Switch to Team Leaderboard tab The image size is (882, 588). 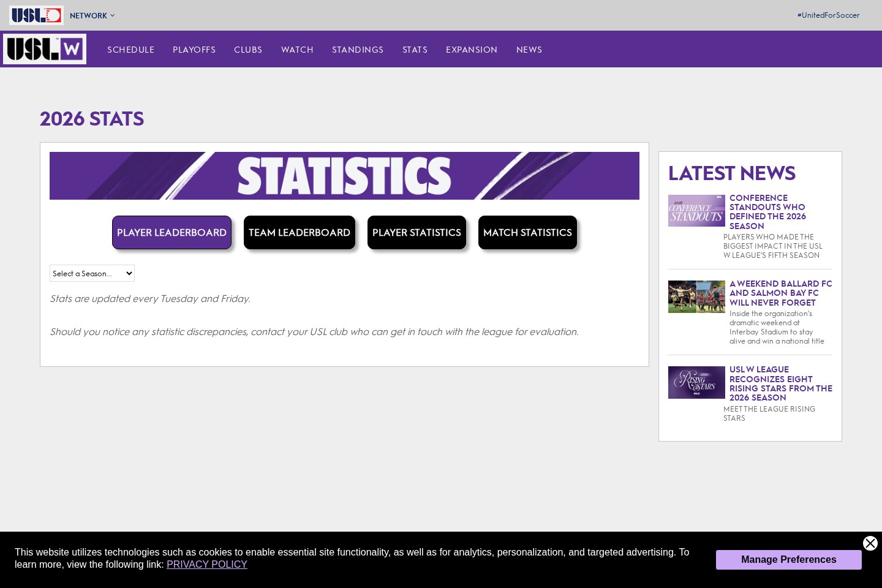point(300,232)
